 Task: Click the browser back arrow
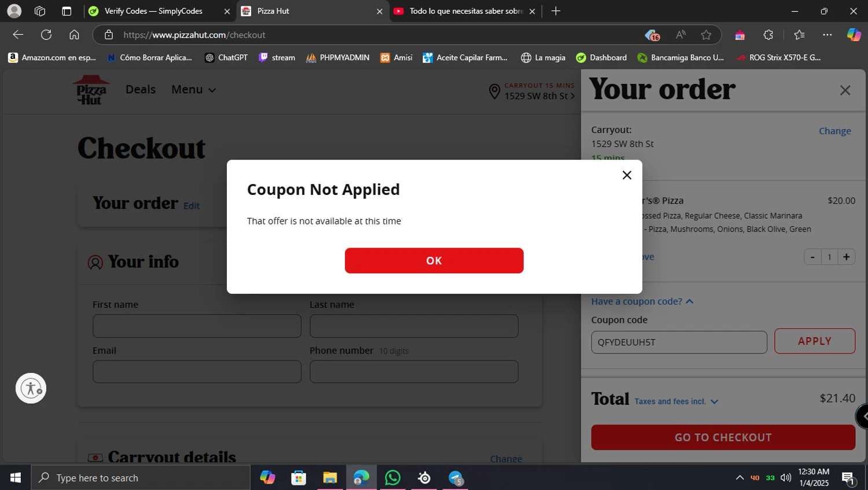(x=18, y=35)
